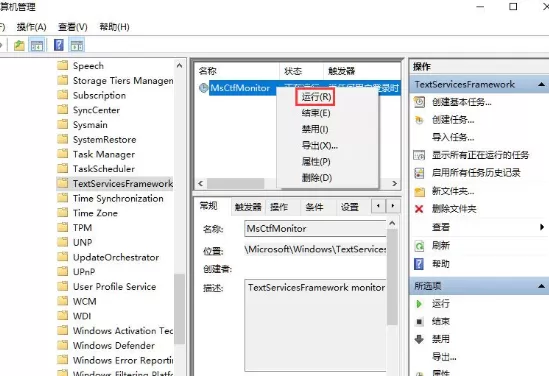Click the 触发器 column header
This screenshot has width=549, height=376.
pyautogui.click(x=362, y=71)
